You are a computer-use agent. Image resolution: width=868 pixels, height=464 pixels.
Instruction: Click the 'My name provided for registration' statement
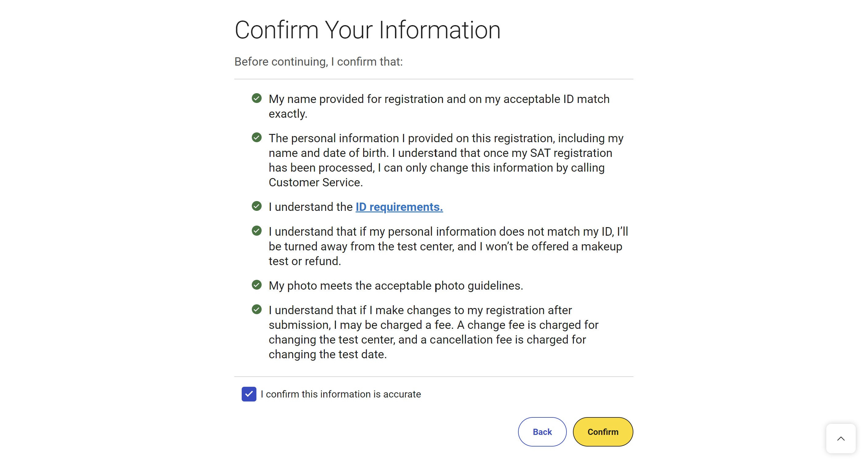coord(439,106)
